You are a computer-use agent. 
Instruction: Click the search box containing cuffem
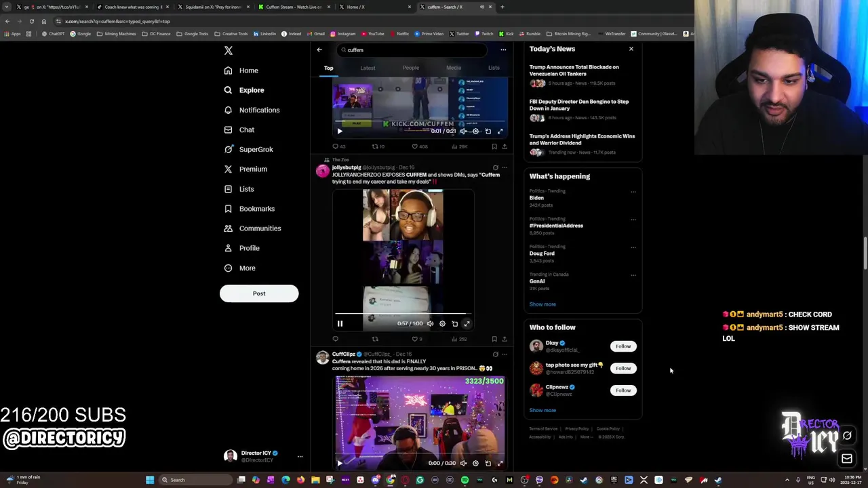[x=412, y=49]
